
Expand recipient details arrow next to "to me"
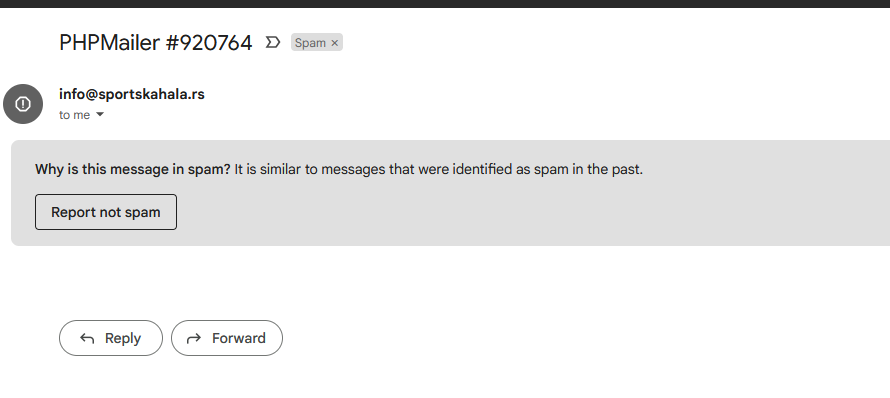100,115
